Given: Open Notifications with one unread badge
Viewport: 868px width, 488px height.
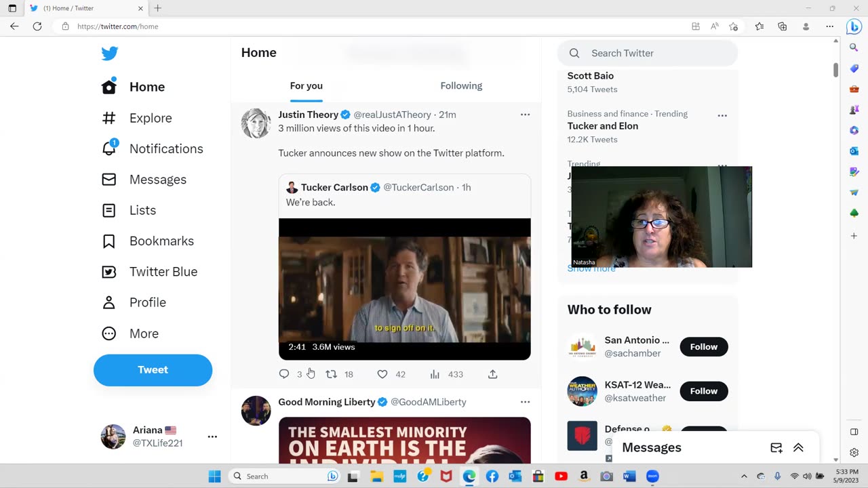Looking at the screenshot, I should click(x=153, y=148).
